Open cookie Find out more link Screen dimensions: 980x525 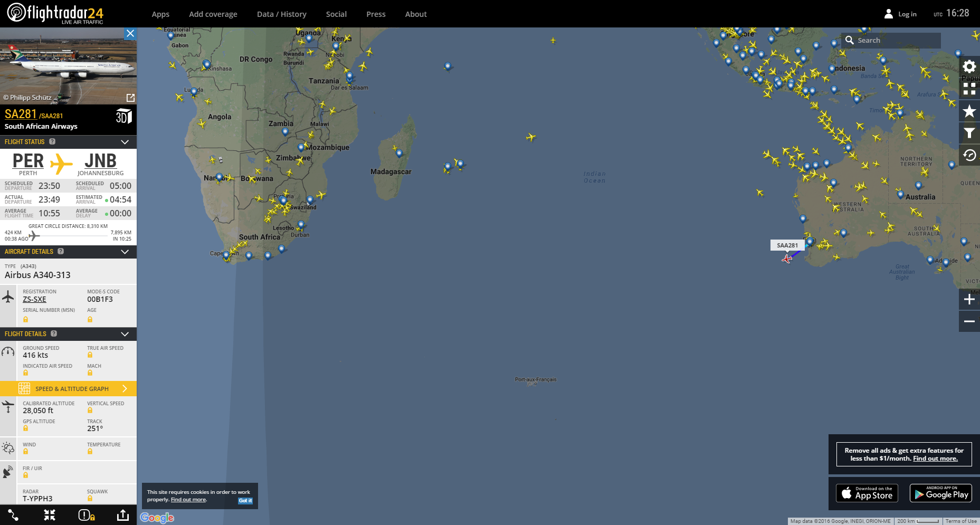pos(188,500)
